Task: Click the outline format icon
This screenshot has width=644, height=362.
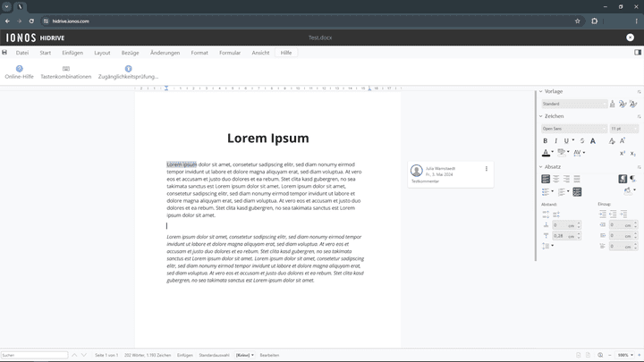Action: (577, 191)
